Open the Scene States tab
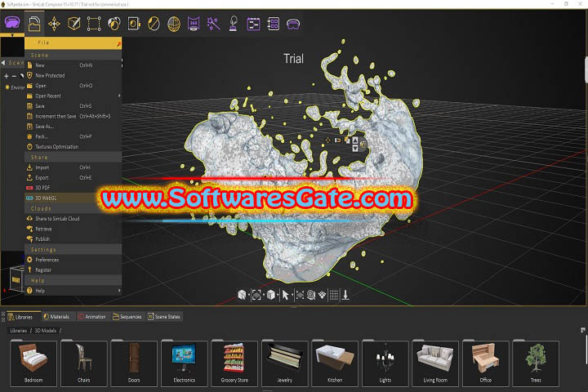This screenshot has height=392, width=588. click(x=164, y=317)
